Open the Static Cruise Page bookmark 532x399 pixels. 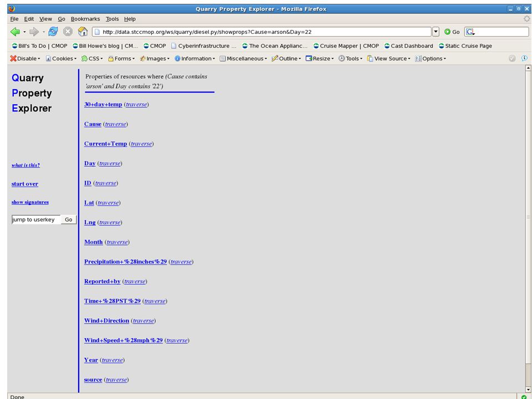pyautogui.click(x=465, y=46)
